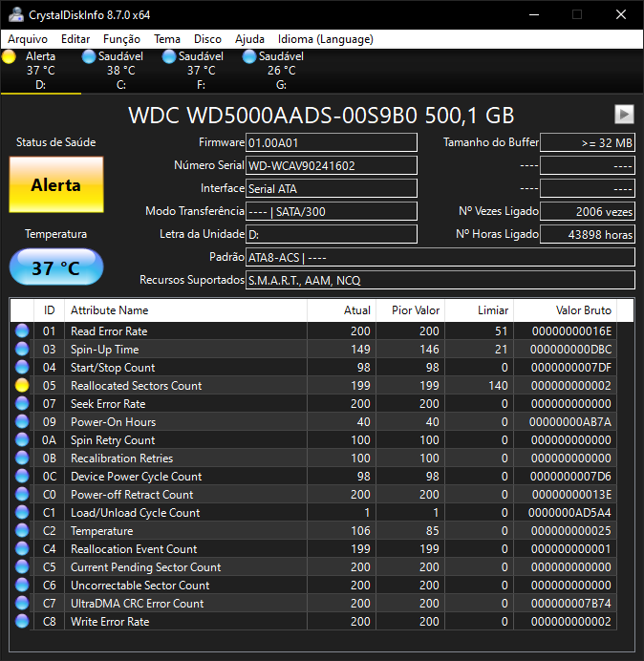The image size is (644, 661).
Task: Click the status icon for Recalibration Retries
Action: (x=22, y=458)
